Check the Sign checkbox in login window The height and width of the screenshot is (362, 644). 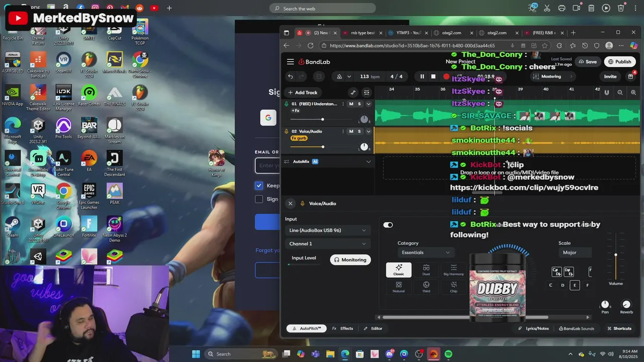pos(259,199)
